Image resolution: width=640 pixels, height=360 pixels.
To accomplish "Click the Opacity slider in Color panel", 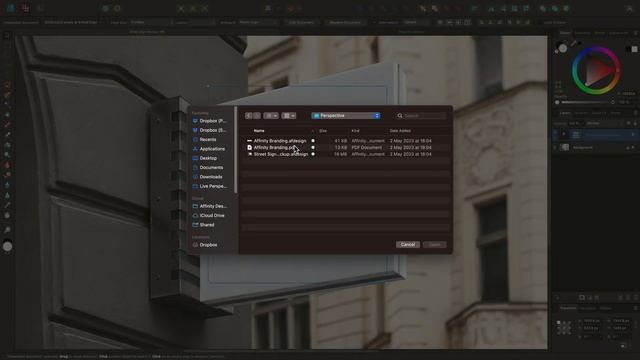I will [586, 102].
